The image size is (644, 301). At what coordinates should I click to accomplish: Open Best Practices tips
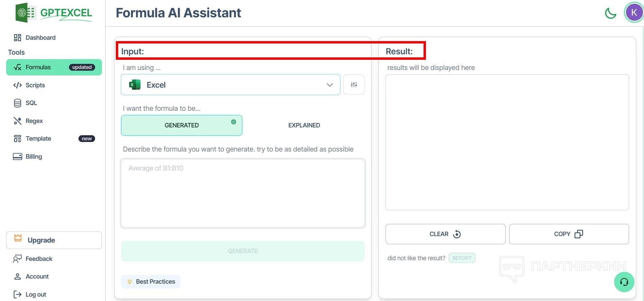pyautogui.click(x=151, y=282)
